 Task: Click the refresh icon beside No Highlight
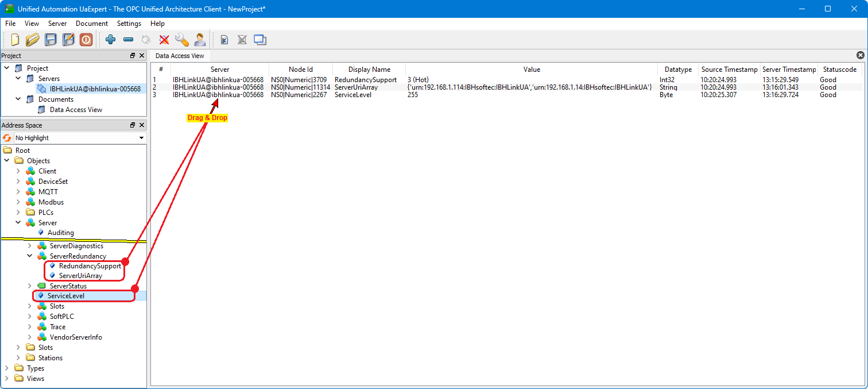[7, 138]
